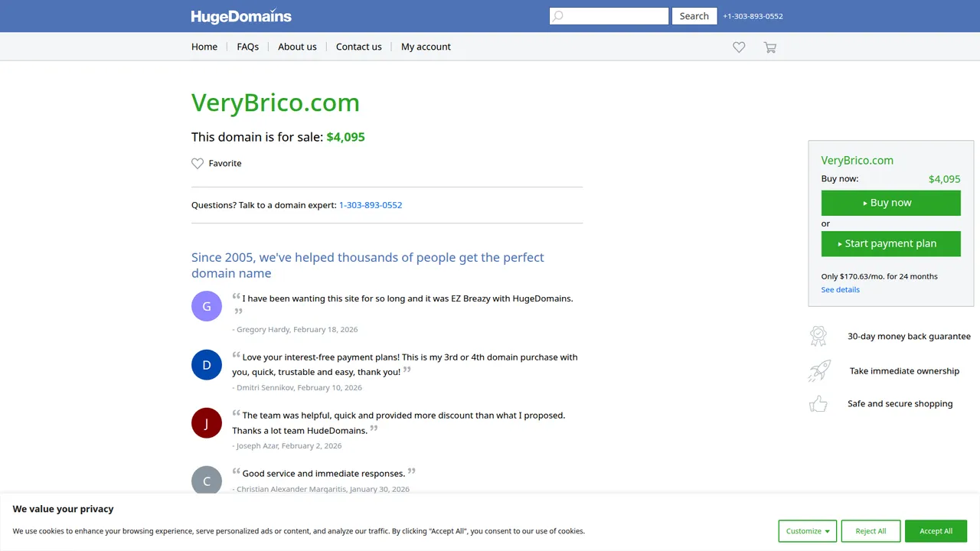Click Accept All cookies
The width and height of the screenshot is (980, 551).
(936, 531)
